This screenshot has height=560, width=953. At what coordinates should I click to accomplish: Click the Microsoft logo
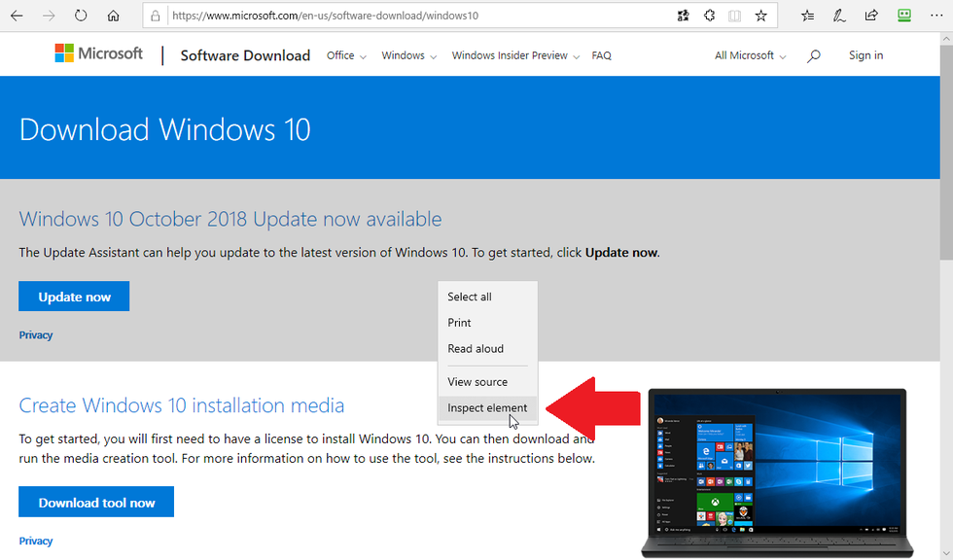click(x=99, y=54)
